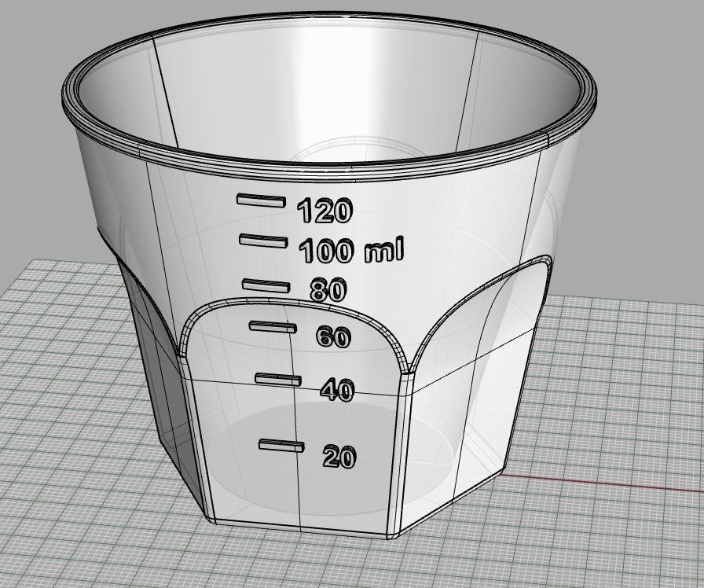Select the tick mark beside 20
The width and height of the screenshot is (704, 588).
click(281, 446)
